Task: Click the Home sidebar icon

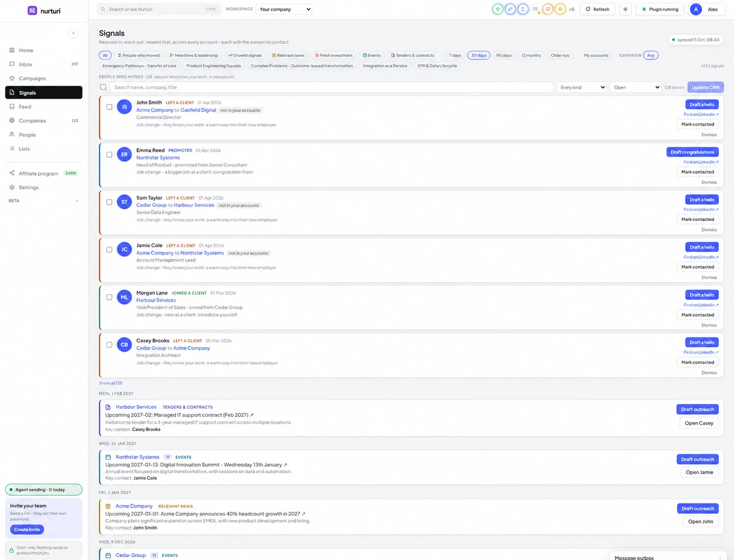Action: coord(12,50)
